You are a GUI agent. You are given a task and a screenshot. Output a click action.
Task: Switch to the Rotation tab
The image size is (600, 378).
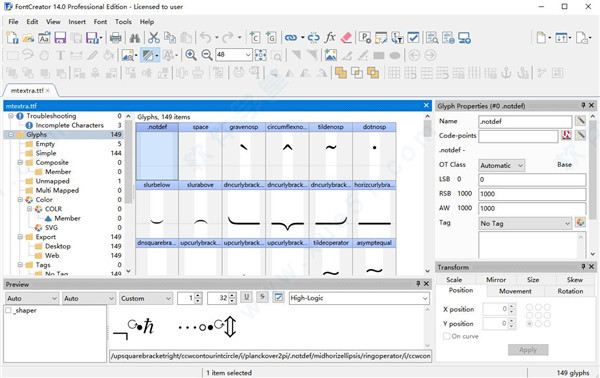pos(570,291)
